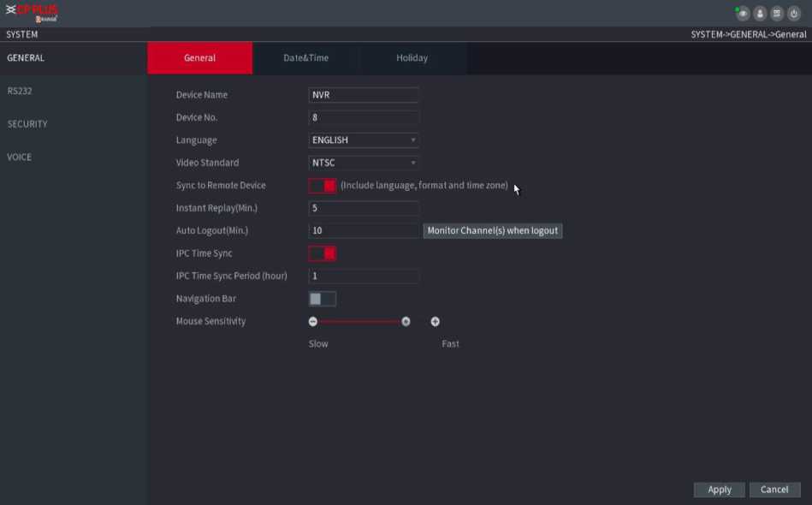Click the power shutdown icon
The image size is (812, 505).
(794, 14)
